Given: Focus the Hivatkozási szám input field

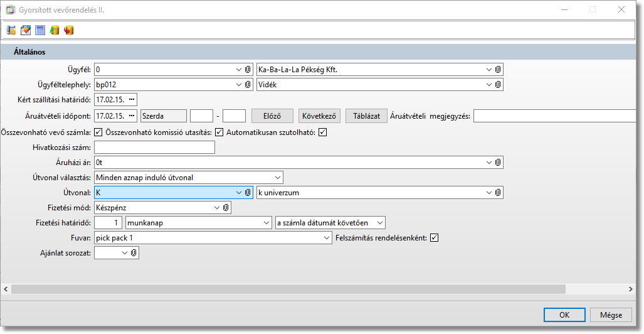Looking at the screenshot, I should pyautogui.click(x=154, y=148).
